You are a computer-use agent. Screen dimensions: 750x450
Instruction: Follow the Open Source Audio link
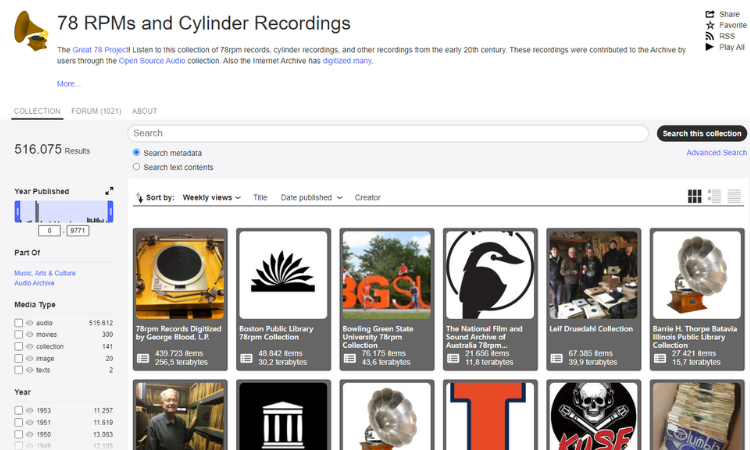(152, 61)
